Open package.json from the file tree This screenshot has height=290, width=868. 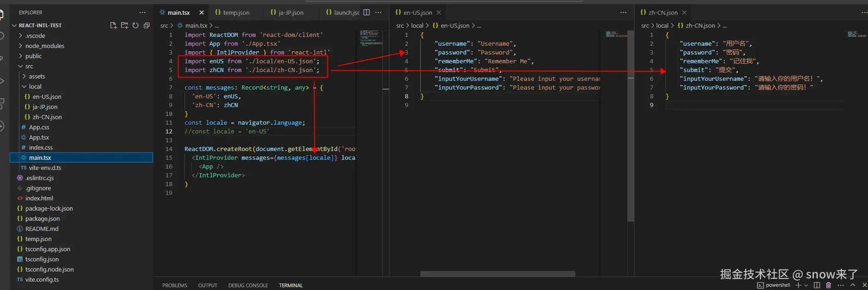[81, 218]
